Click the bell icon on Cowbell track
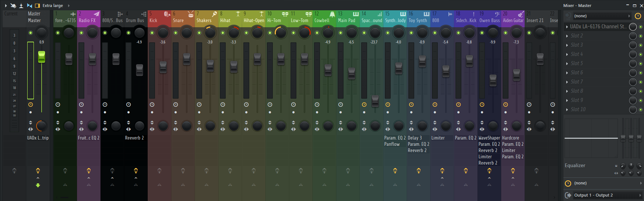 (x=332, y=14)
